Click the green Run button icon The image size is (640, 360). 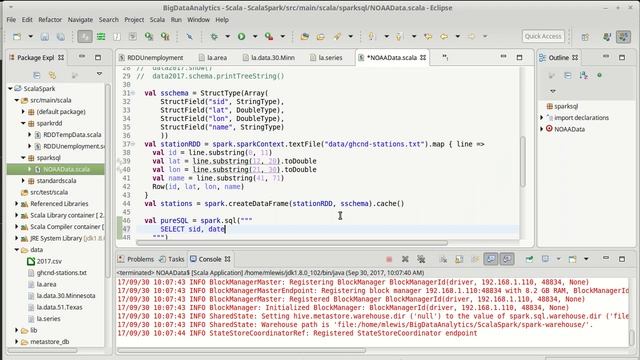pos(242,36)
